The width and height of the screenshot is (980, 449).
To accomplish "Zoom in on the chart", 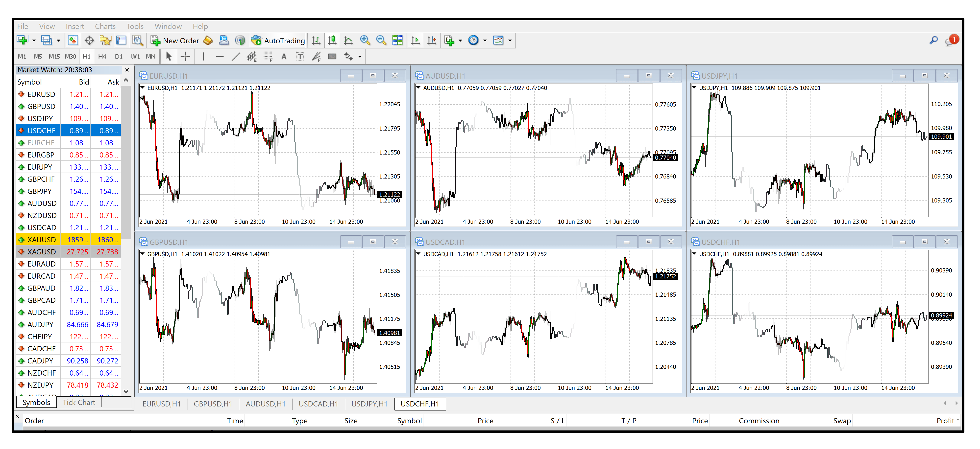I will click(365, 40).
